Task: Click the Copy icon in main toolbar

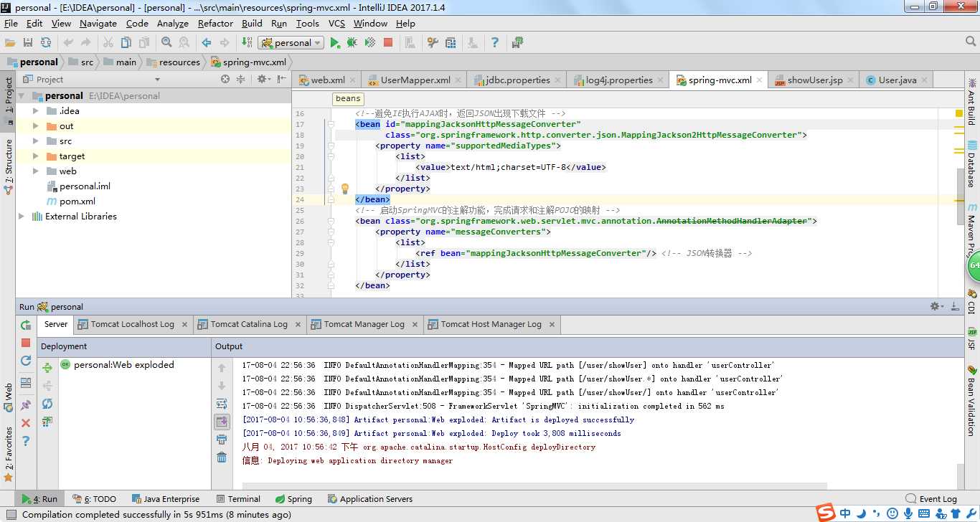Action: (x=126, y=43)
